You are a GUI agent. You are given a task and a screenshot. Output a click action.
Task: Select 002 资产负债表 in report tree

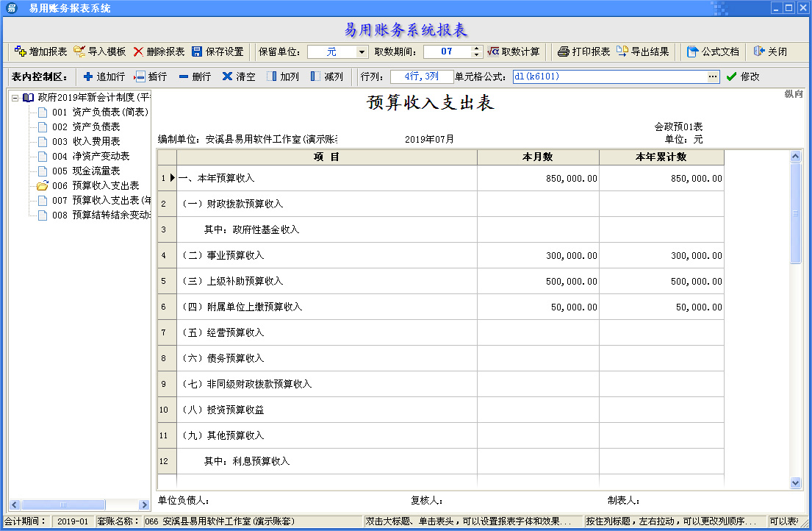[86, 127]
